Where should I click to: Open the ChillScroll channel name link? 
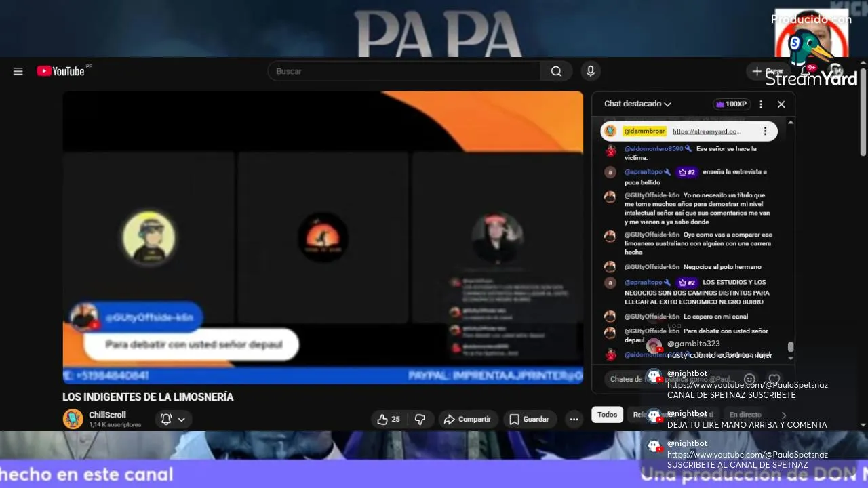[107, 415]
